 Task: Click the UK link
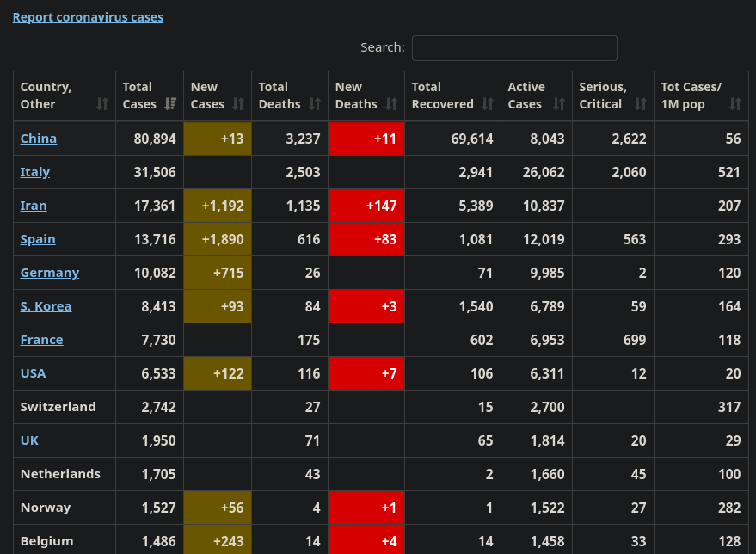[x=29, y=440]
